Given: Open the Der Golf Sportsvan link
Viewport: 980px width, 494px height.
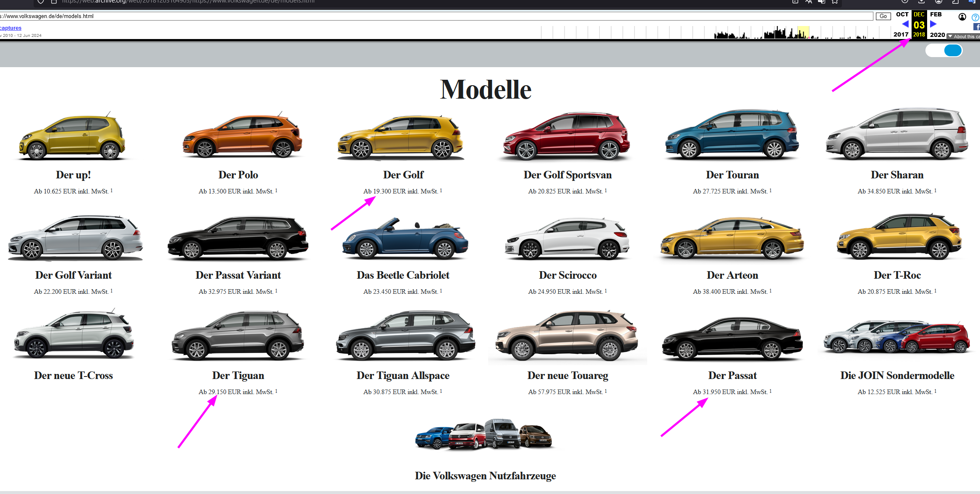Looking at the screenshot, I should tap(567, 175).
